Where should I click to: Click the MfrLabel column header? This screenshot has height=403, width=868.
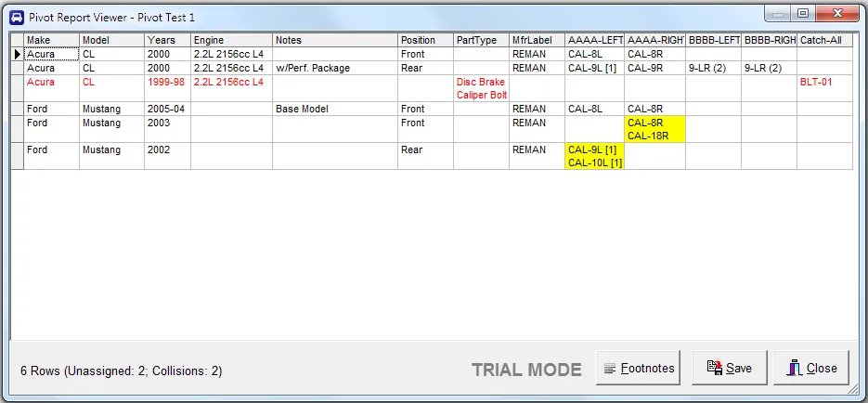537,41
